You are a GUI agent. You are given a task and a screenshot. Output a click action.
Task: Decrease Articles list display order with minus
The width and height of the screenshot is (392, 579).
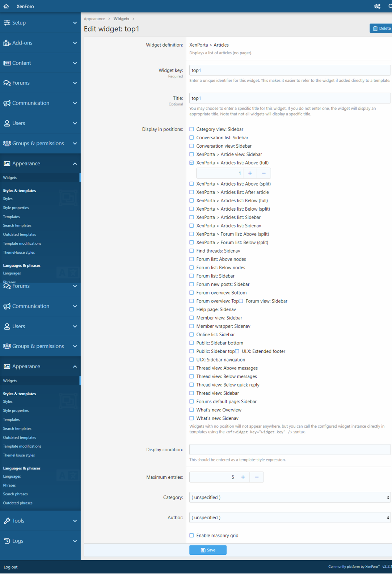[x=264, y=173]
